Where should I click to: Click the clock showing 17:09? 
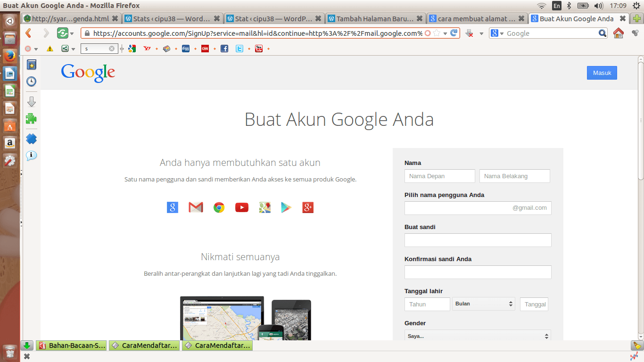coord(618,6)
